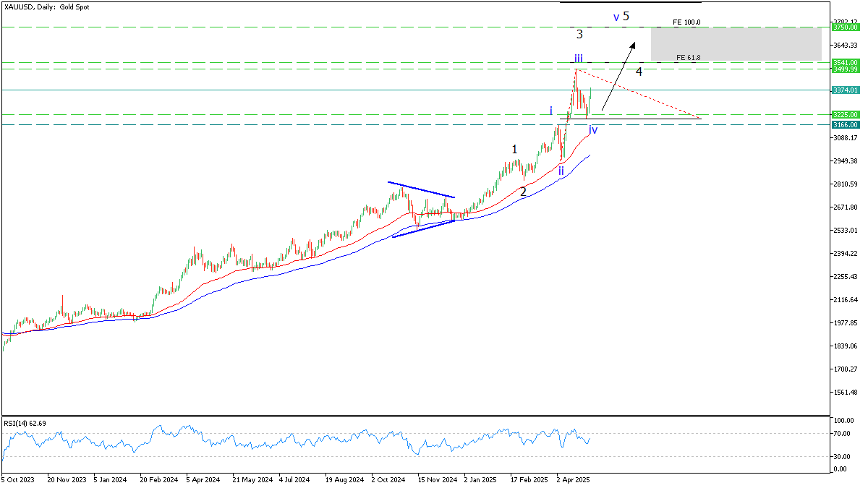Select the green 3225.00 price level tag

click(845, 115)
